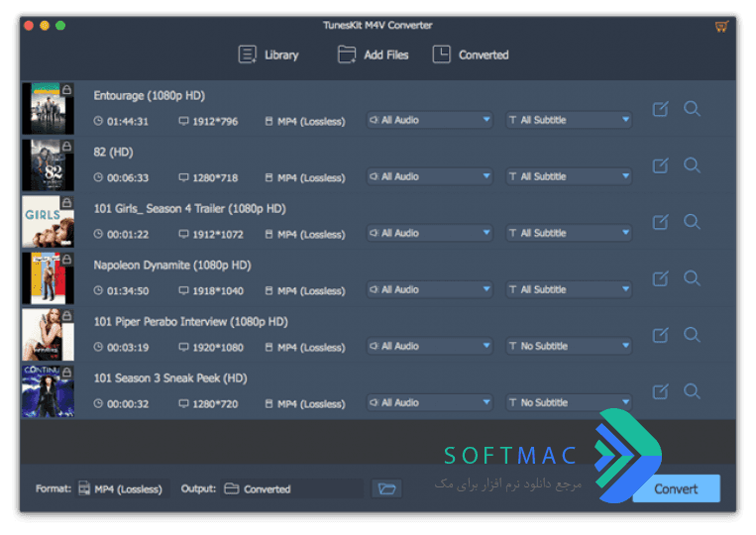Viewport: 756px width, 535px height.
Task: Open subtitle dropdown for Girls Season 4 Trailer
Action: click(569, 233)
